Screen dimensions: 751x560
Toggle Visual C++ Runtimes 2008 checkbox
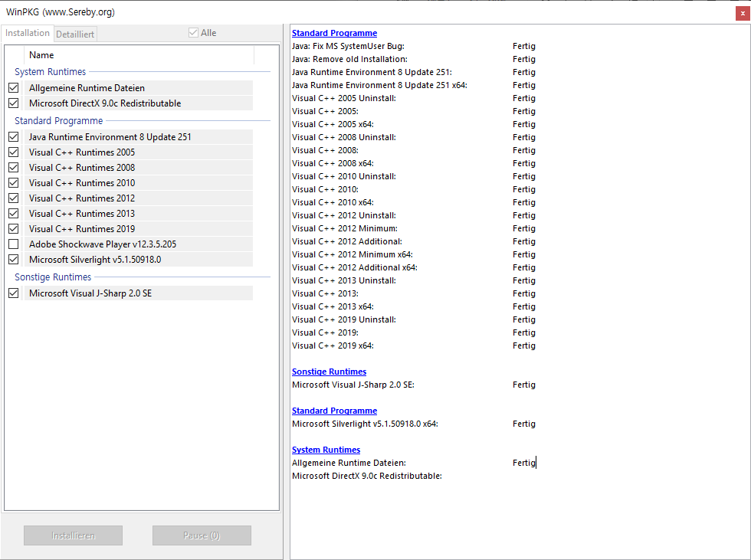[x=14, y=168]
